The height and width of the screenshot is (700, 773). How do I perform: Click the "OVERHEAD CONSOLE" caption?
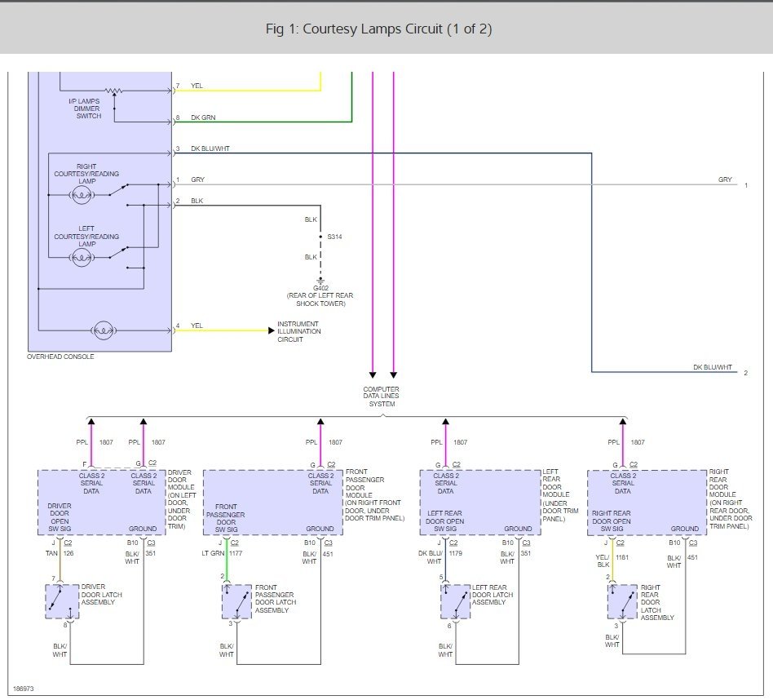(x=60, y=357)
